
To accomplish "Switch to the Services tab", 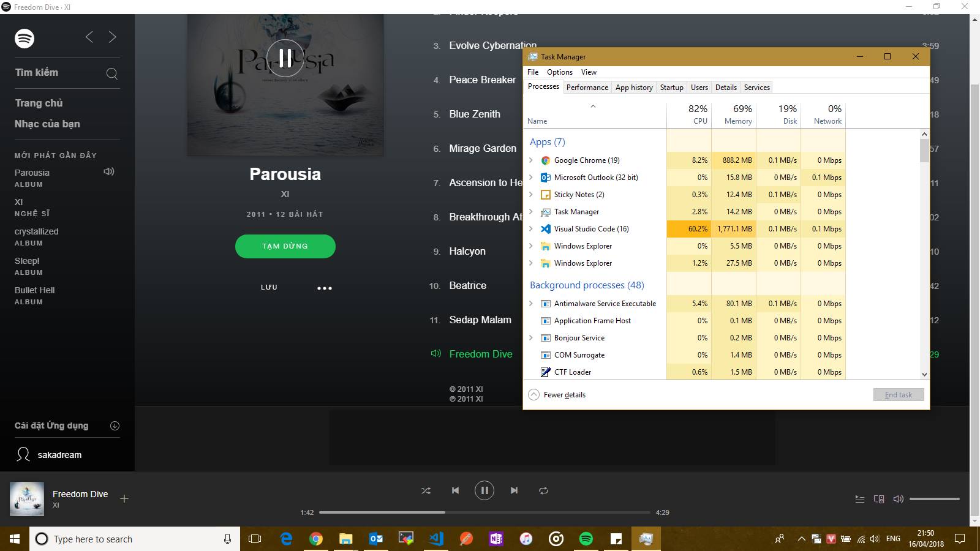I will [756, 88].
